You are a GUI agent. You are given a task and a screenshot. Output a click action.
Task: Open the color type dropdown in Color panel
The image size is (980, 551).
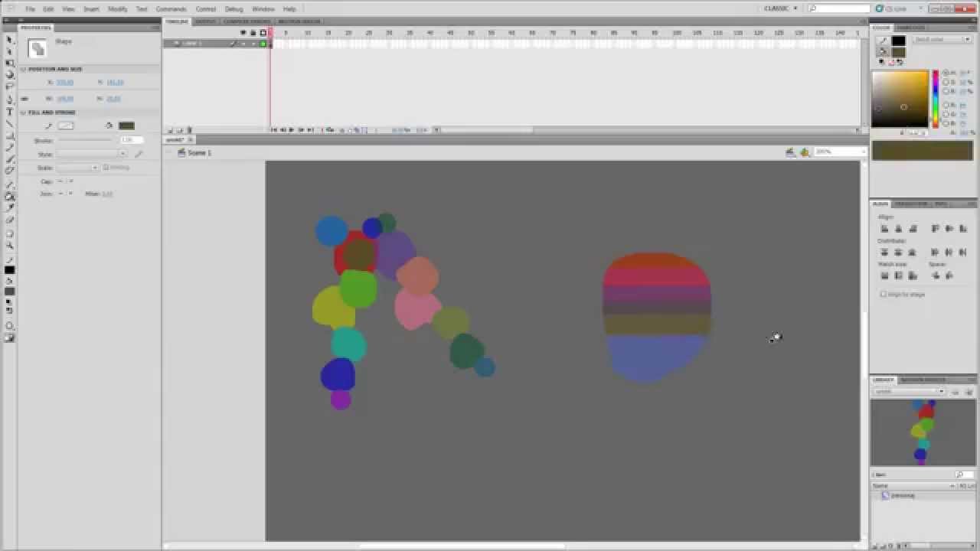click(x=940, y=39)
